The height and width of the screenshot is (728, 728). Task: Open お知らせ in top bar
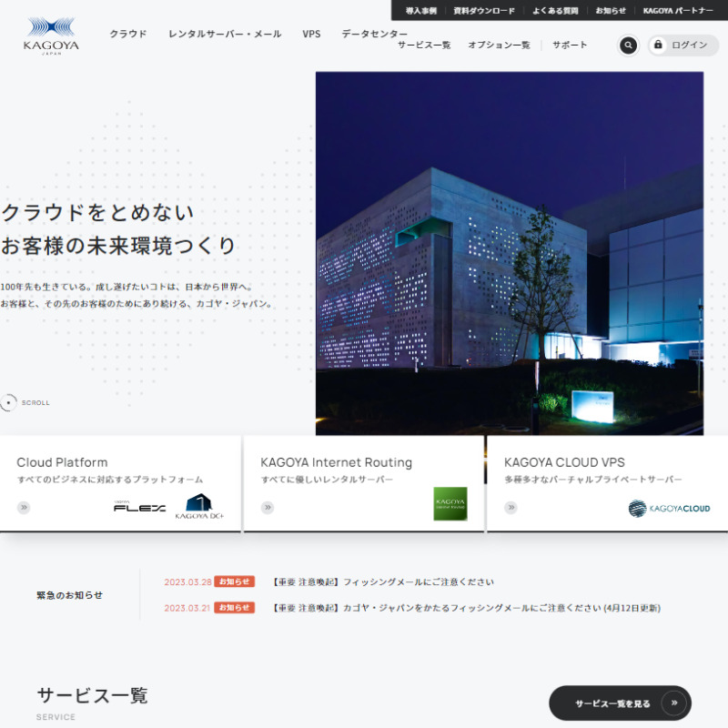click(611, 11)
